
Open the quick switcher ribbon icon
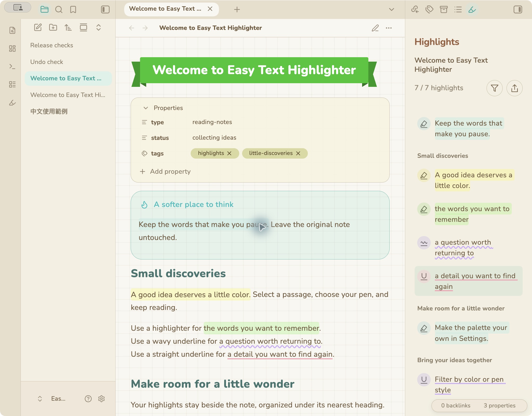12,30
